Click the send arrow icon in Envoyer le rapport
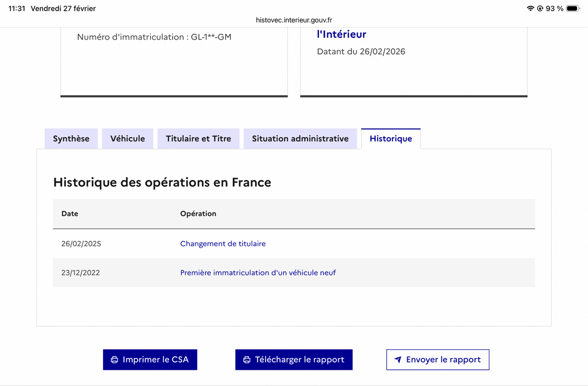Image resolution: width=588 pixels, height=386 pixels. [x=398, y=360]
